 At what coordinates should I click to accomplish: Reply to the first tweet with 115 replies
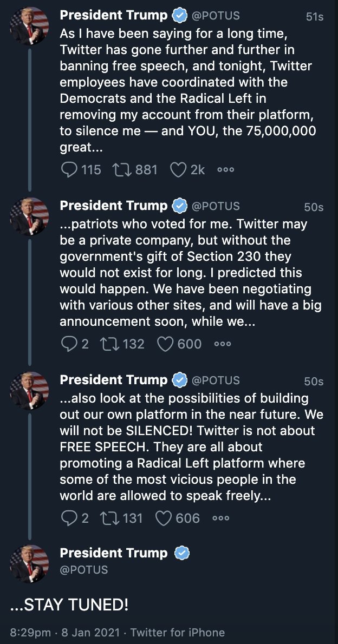(x=69, y=170)
